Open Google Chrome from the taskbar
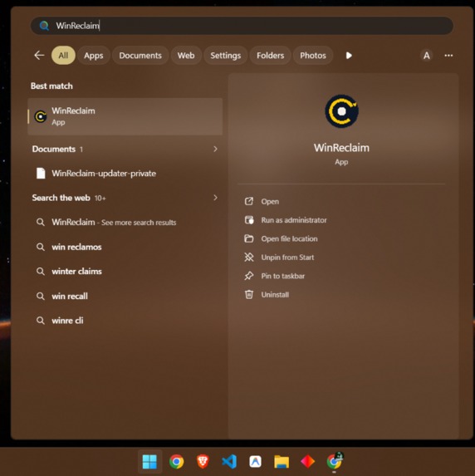The image size is (475, 476). click(x=176, y=462)
